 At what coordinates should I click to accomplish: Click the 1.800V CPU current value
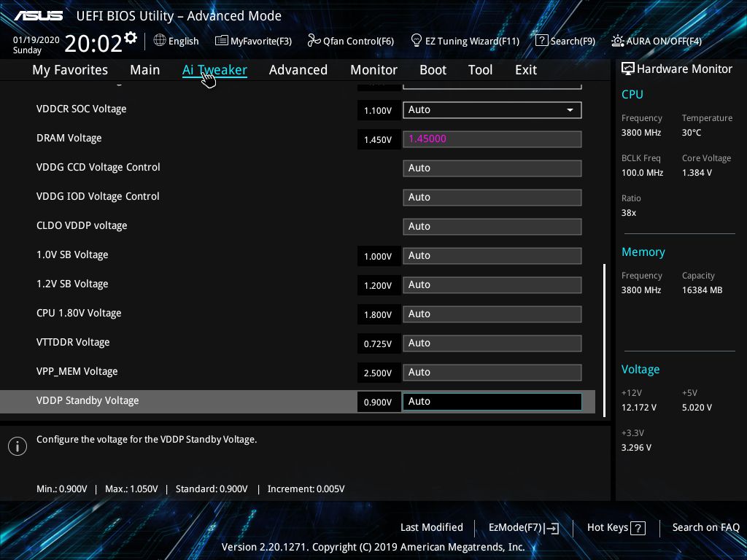pyautogui.click(x=379, y=315)
